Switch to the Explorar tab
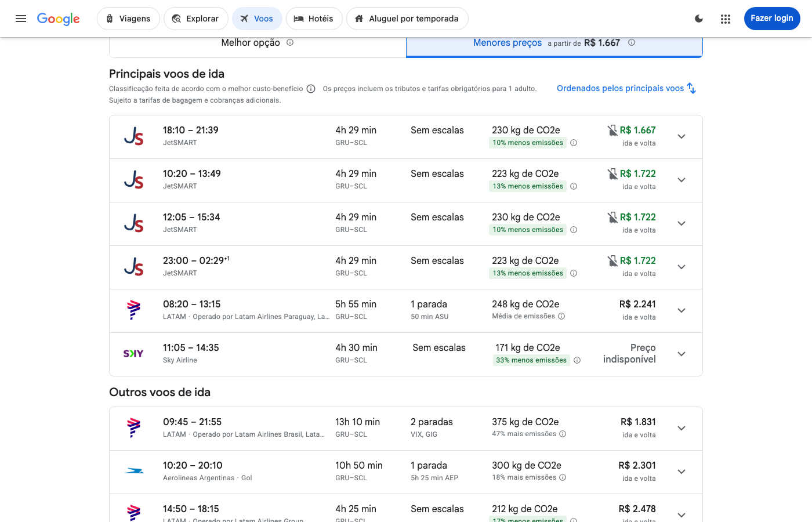The height and width of the screenshot is (522, 812). [x=196, y=19]
